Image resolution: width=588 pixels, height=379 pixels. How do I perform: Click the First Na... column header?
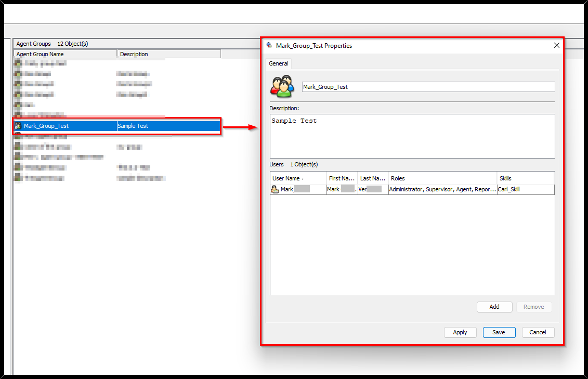coord(342,178)
